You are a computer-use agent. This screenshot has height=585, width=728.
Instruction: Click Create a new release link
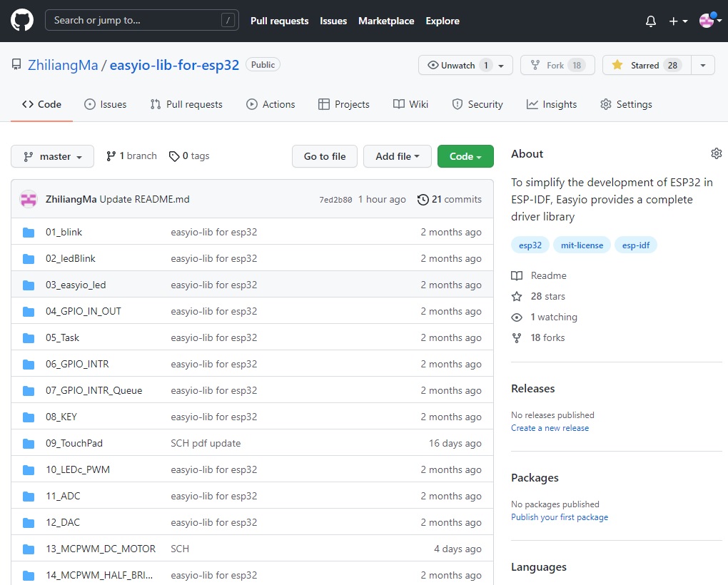click(x=550, y=428)
